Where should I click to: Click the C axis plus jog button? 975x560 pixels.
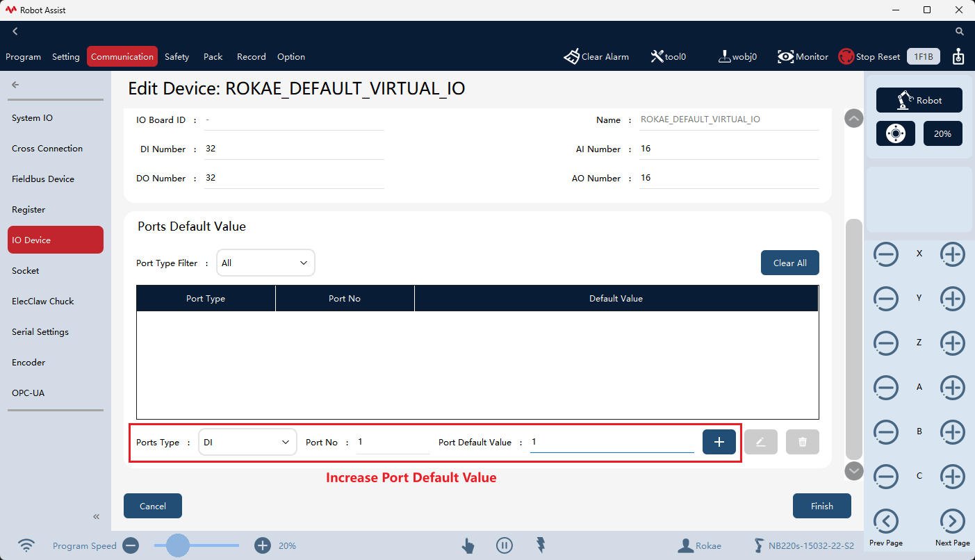(953, 477)
